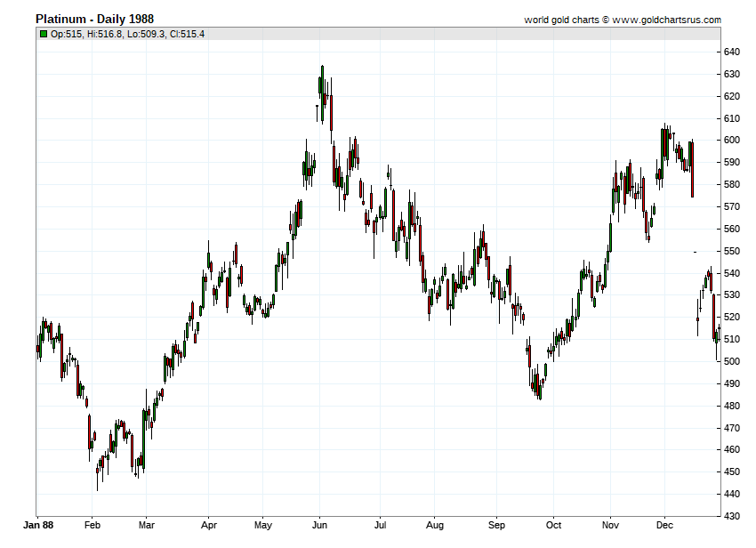Click the goldchartsrus.com attribution text

623,20
